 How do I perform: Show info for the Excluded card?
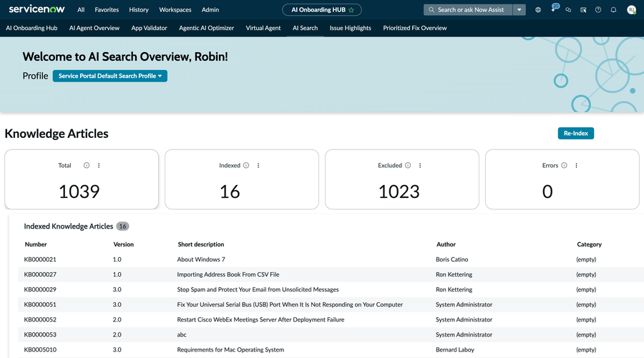pos(408,165)
